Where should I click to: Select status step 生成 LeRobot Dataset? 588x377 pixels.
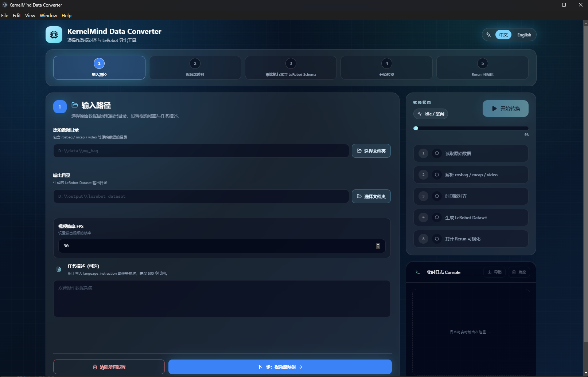[x=471, y=217]
